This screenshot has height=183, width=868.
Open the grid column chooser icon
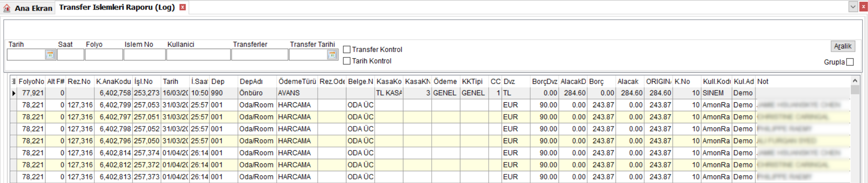coord(14,81)
